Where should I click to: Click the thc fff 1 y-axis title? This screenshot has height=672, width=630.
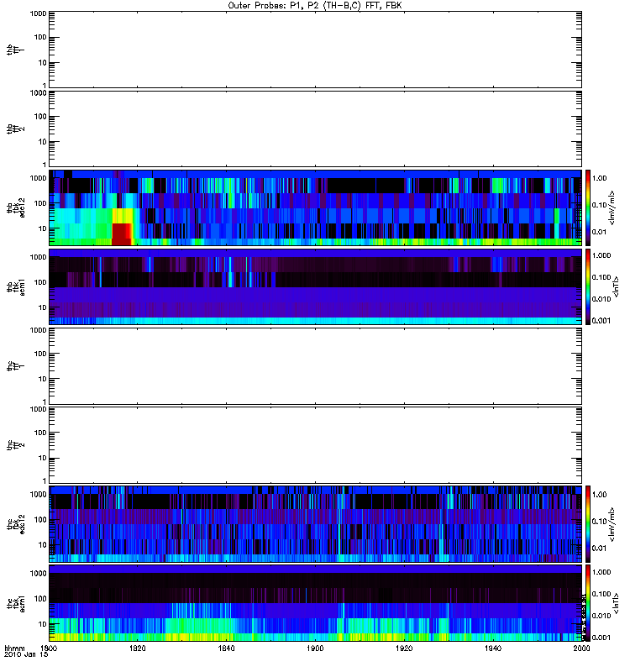(x=15, y=366)
